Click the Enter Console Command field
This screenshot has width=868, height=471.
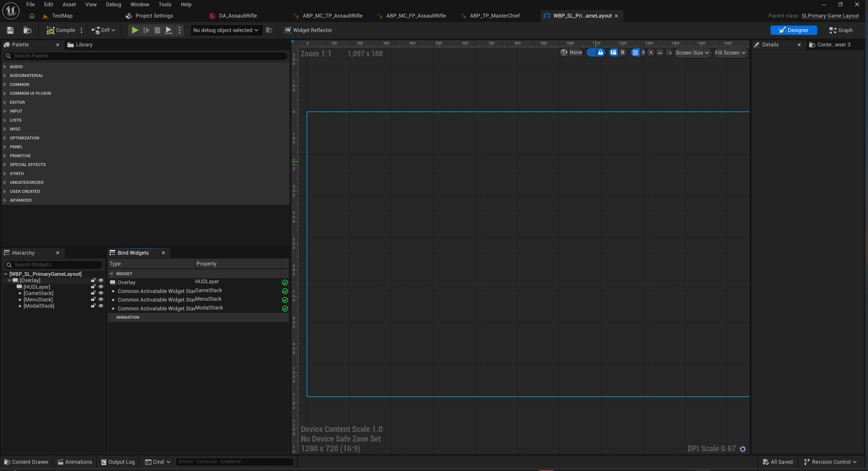[x=235, y=462]
